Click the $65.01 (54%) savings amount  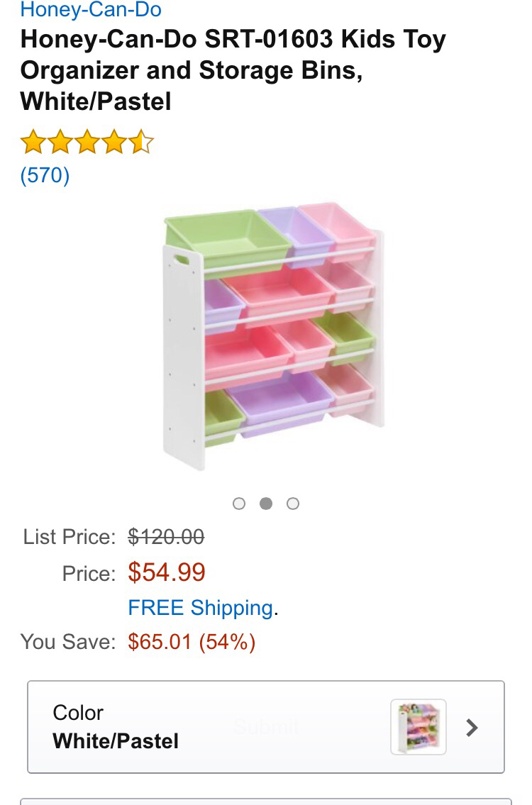(192, 642)
